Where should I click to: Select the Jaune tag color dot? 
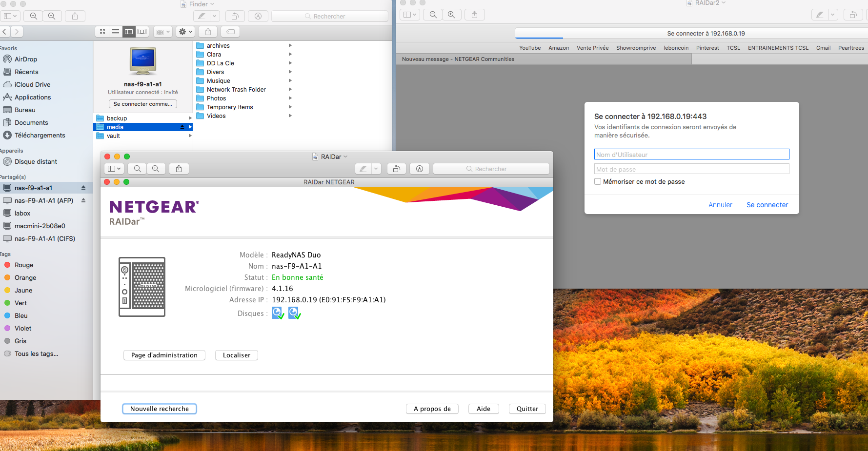pos(7,290)
